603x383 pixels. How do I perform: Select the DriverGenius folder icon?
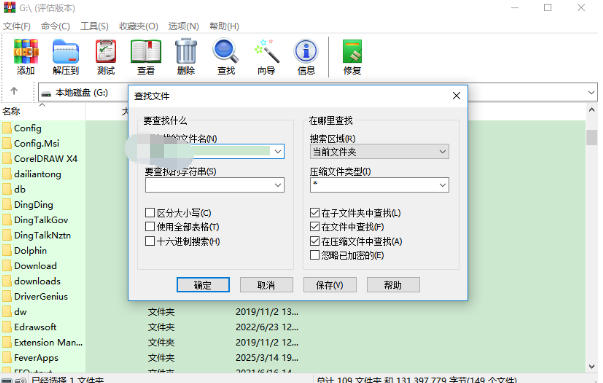7,296
